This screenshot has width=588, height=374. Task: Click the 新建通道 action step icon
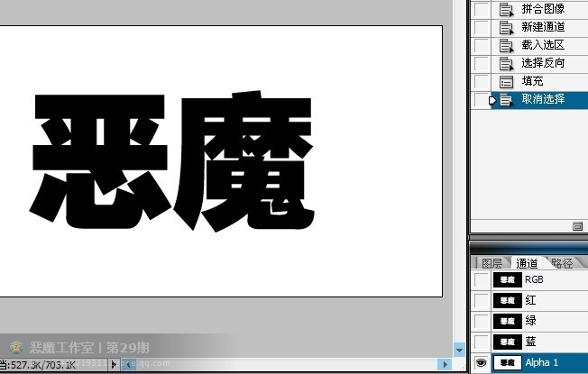tap(506, 27)
